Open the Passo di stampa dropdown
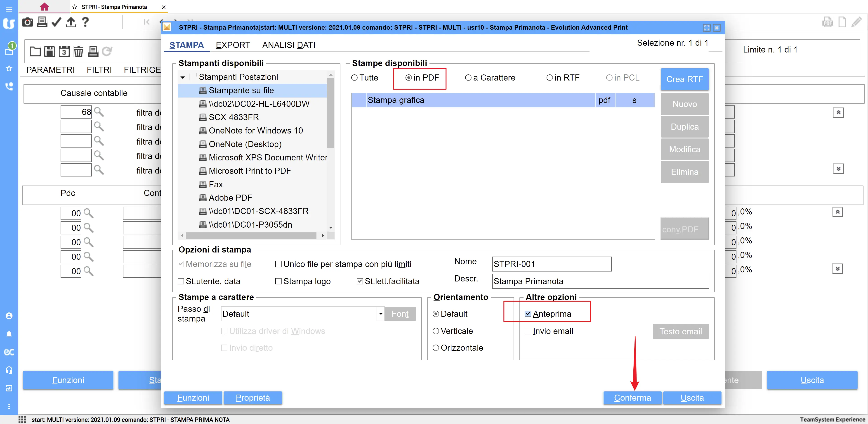 [380, 314]
